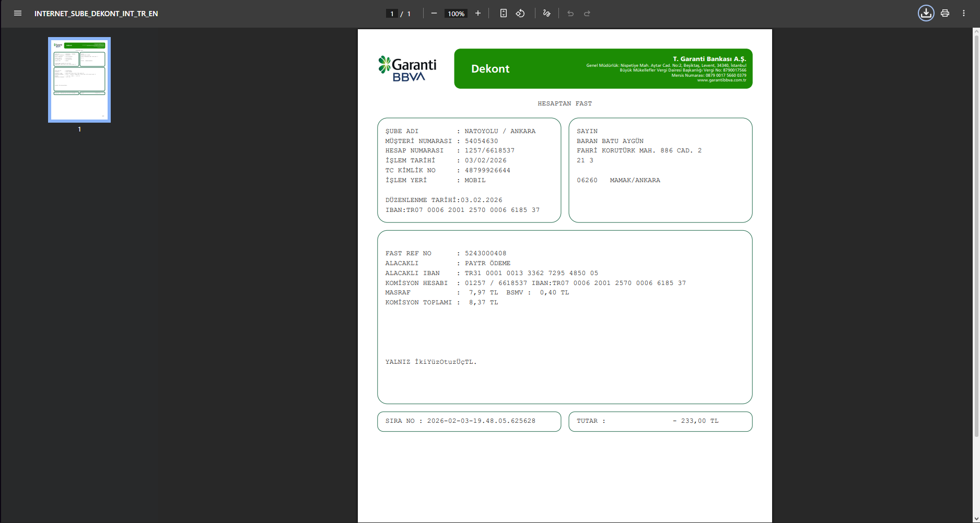The image size is (980, 523).
Task: Click the DÜZENLENME TARİHİ:03.02.2026 line
Action: (x=444, y=200)
